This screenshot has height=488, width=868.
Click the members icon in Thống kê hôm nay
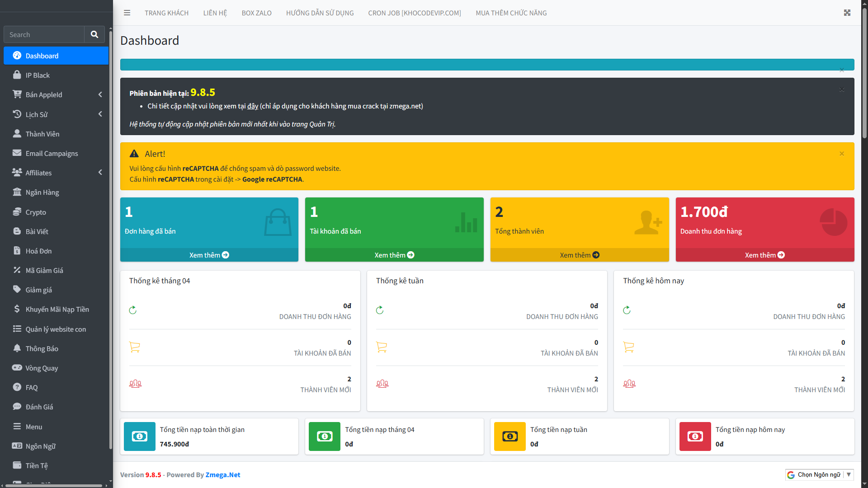629,384
